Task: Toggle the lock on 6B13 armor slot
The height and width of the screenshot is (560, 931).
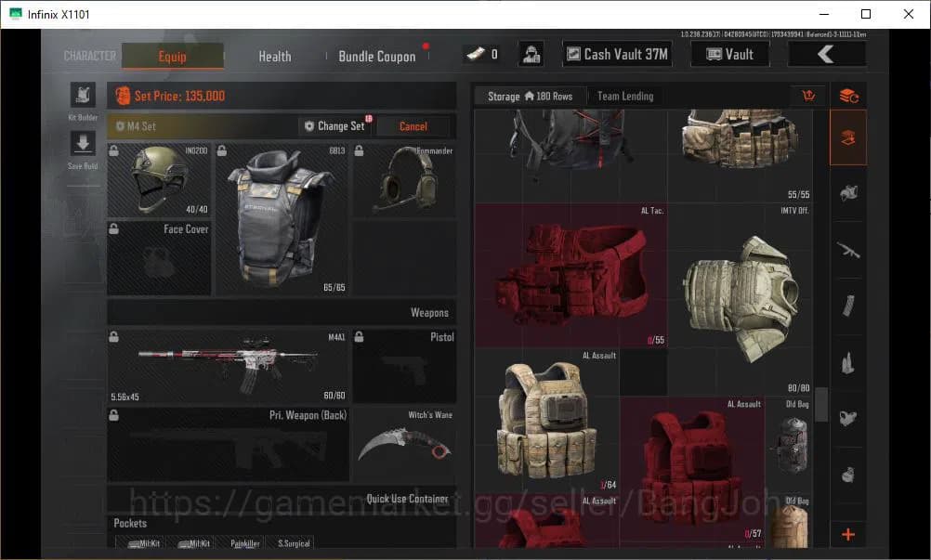Action: [x=222, y=150]
